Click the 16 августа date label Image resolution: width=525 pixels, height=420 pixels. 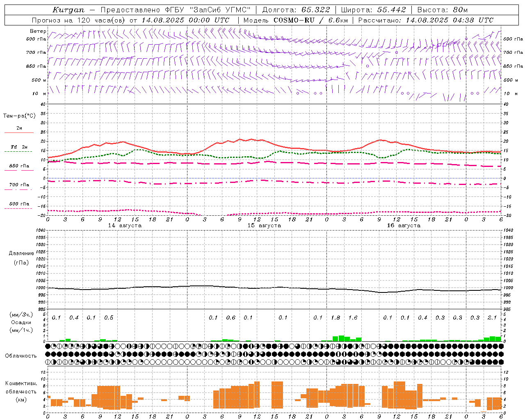click(x=404, y=226)
